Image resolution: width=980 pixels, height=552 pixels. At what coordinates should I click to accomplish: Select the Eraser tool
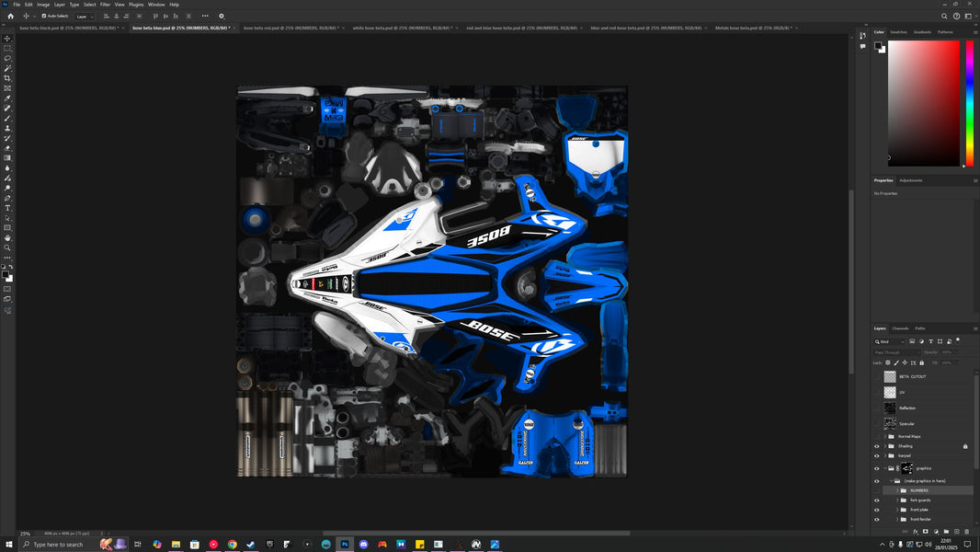pyautogui.click(x=7, y=148)
